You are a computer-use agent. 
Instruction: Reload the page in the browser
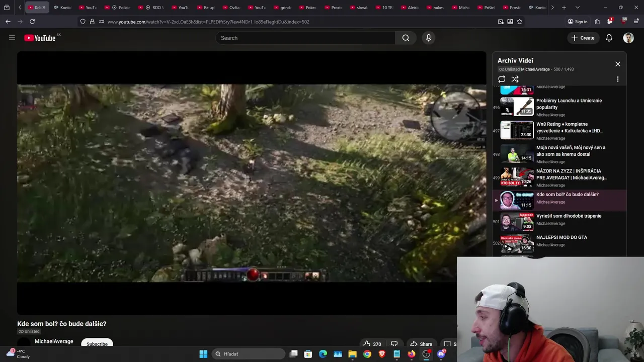(x=32, y=22)
